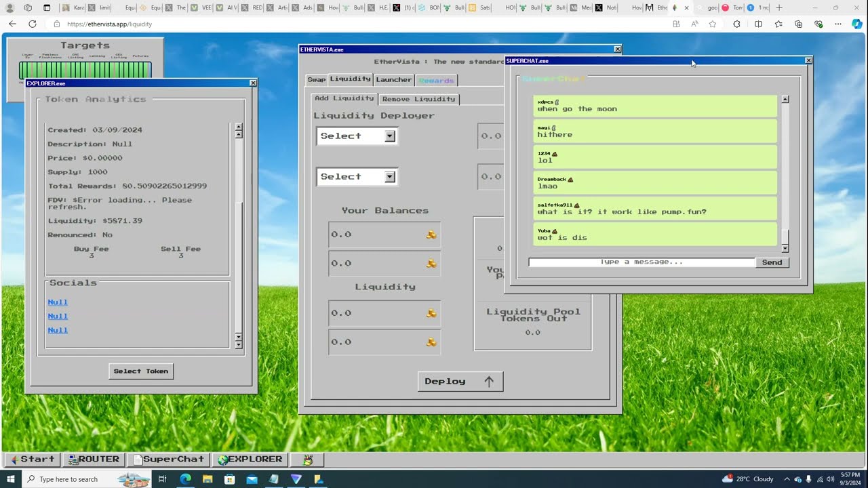Open EXPLORER from the retro taskbar
The image size is (868, 488).
(250, 460)
